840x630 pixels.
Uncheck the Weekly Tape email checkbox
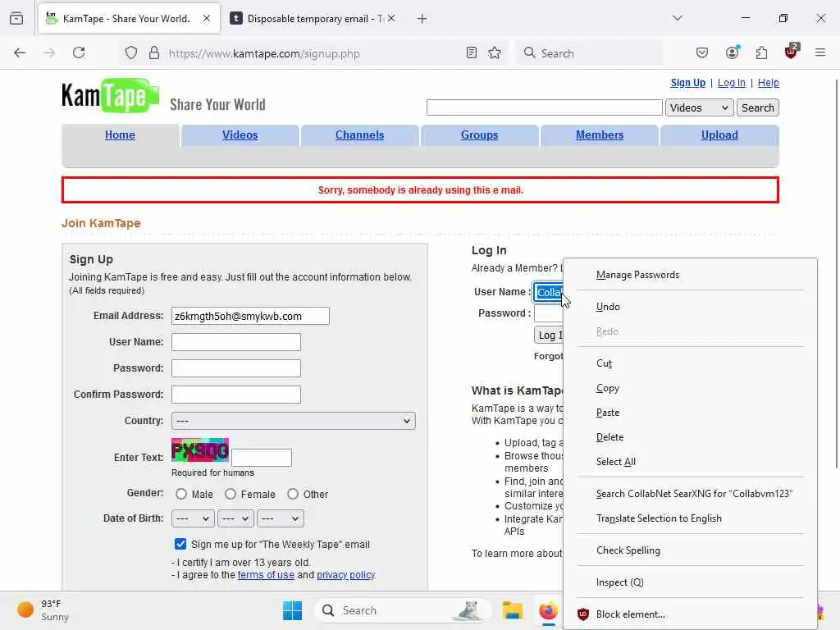(180, 545)
